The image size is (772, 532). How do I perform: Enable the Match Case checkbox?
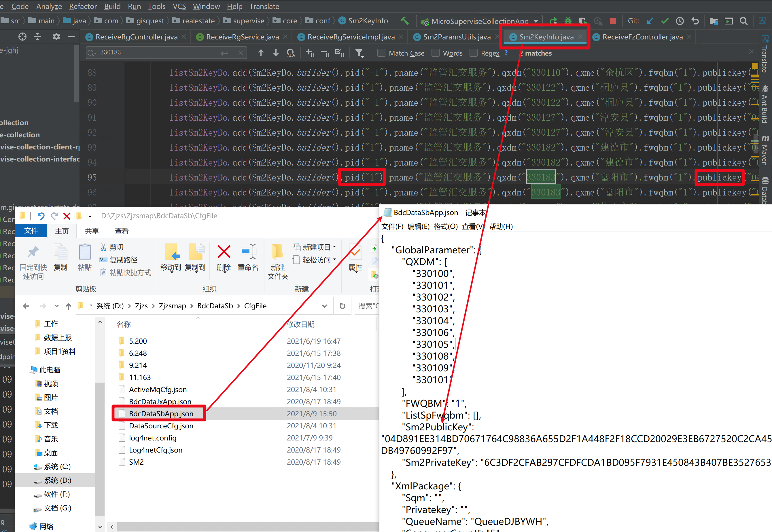(381, 53)
